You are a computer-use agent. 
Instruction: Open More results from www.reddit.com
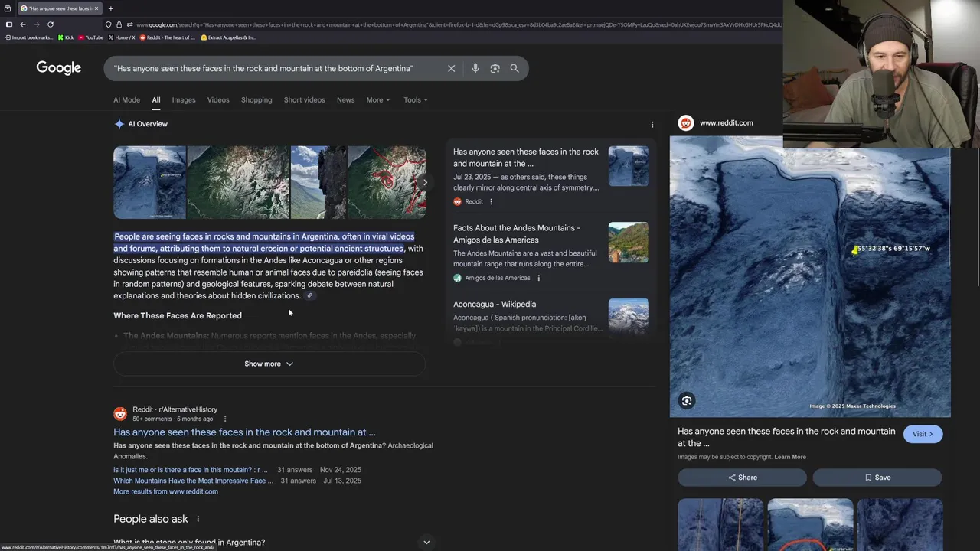(x=165, y=491)
